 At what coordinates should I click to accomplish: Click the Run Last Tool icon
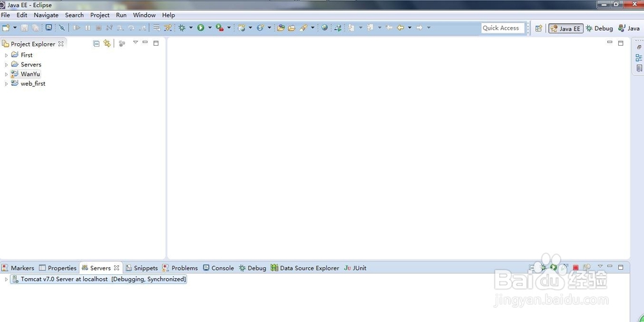click(x=220, y=28)
